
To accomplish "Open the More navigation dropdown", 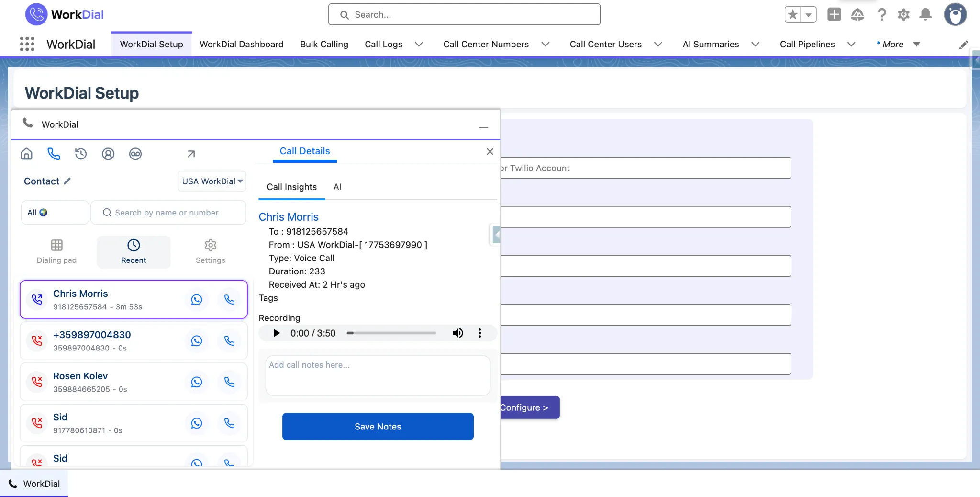I will pyautogui.click(x=898, y=45).
